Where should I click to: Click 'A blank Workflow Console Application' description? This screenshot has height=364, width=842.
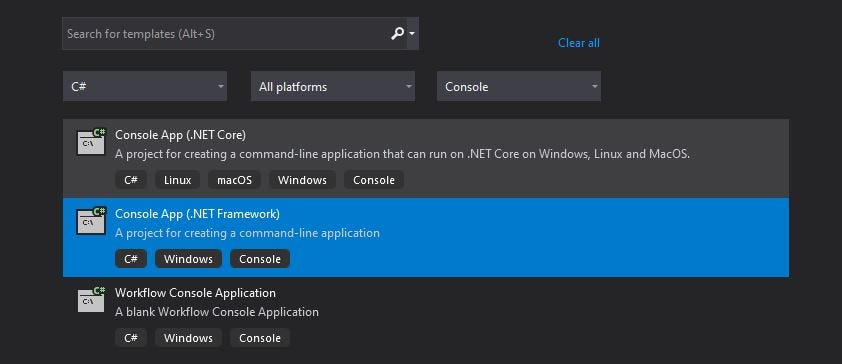[216, 312]
